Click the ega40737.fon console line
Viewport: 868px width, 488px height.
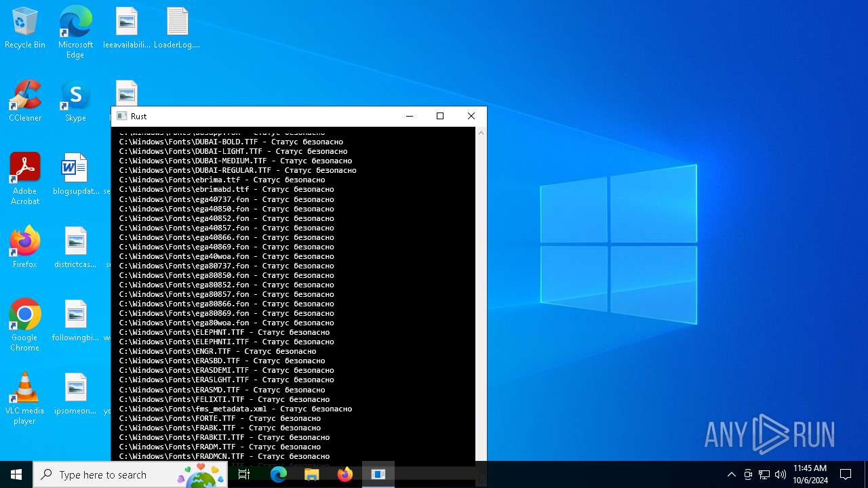[x=226, y=199]
